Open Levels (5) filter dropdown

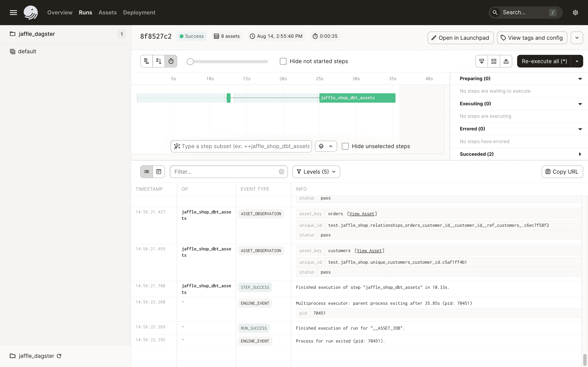coord(316,171)
